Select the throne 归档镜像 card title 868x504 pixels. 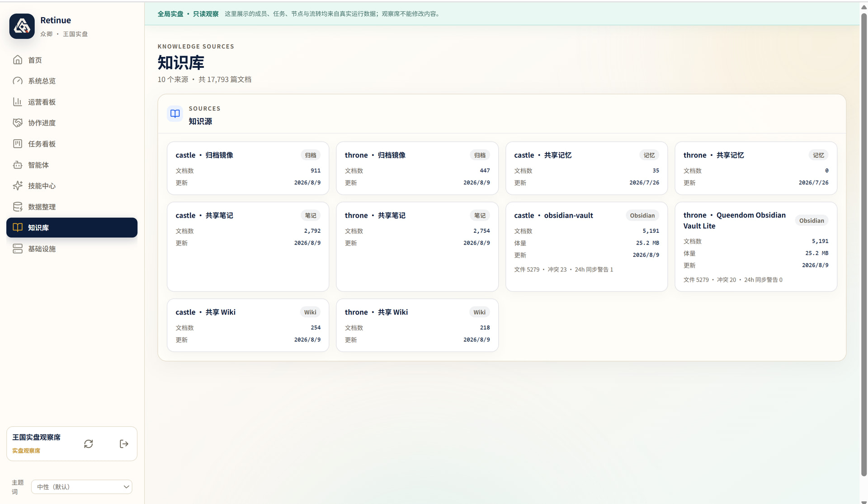[375, 155]
